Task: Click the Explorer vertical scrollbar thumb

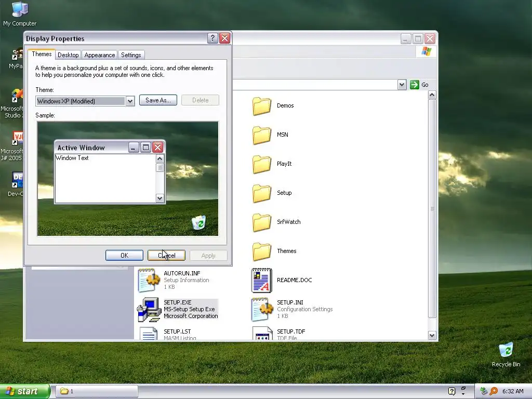Action: pos(432,208)
